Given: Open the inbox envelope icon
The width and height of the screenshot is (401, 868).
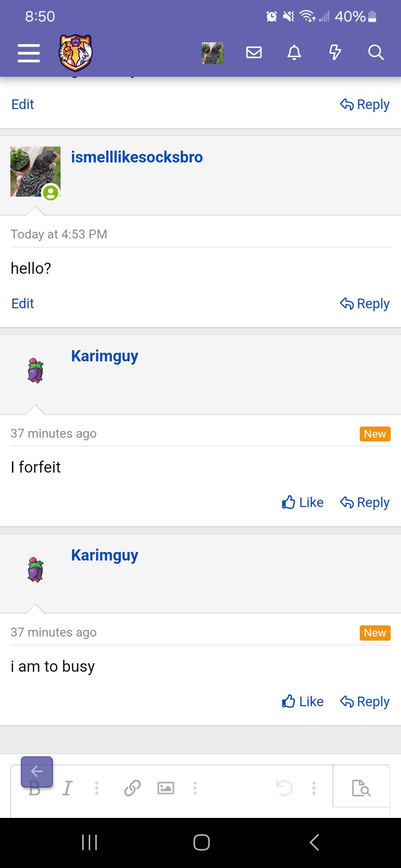Looking at the screenshot, I should [x=254, y=52].
